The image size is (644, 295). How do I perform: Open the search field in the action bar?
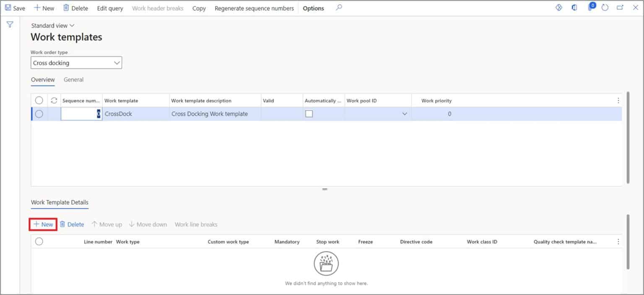(338, 8)
